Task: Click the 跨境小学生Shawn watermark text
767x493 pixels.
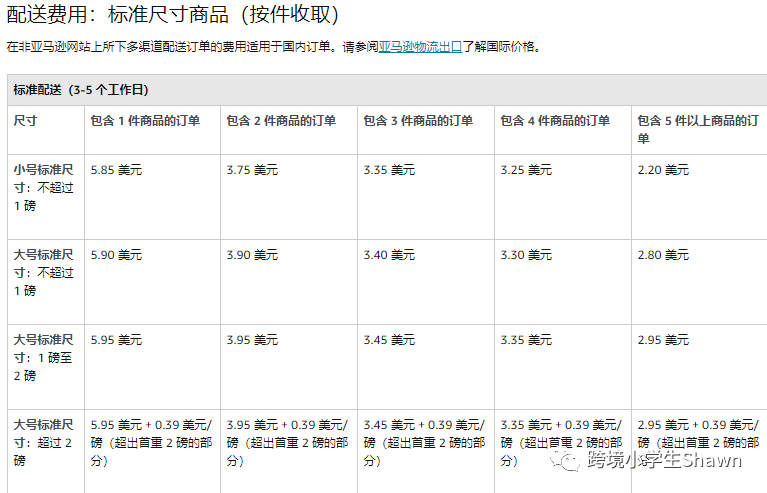Action: pyautogui.click(x=665, y=460)
